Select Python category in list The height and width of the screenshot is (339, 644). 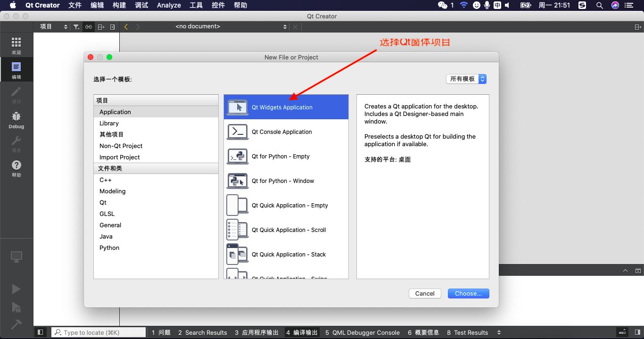point(156,248)
